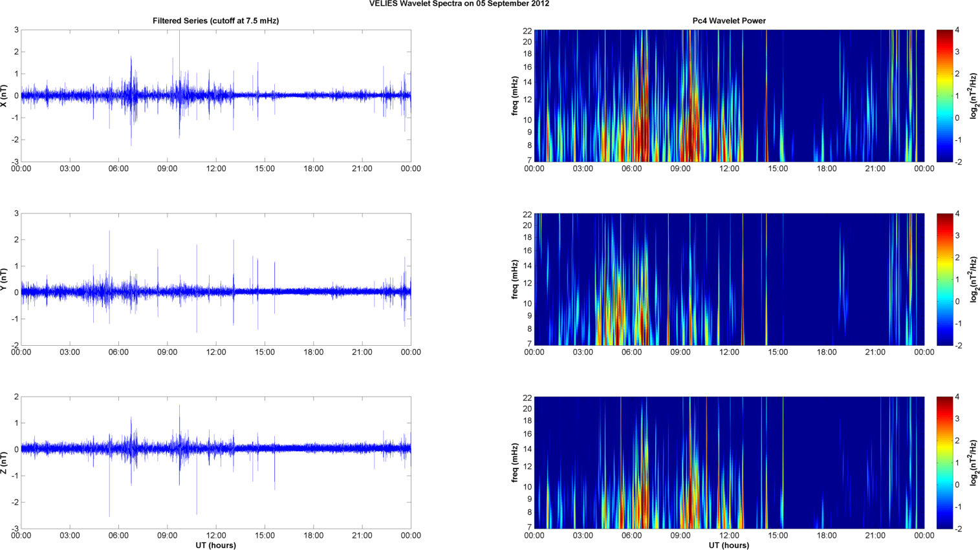This screenshot has height=550, width=980.
Task: Click the X component time series plot
Action: [x=216, y=96]
